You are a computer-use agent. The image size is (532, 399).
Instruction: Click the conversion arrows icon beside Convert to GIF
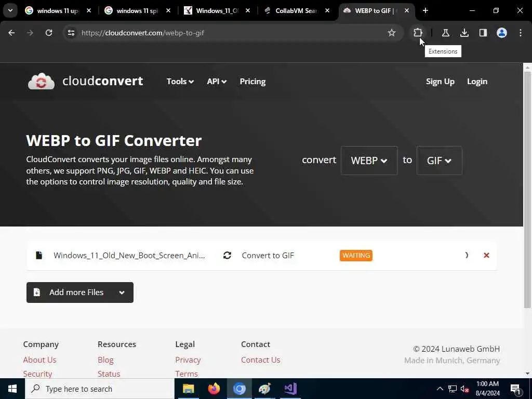tap(227, 255)
